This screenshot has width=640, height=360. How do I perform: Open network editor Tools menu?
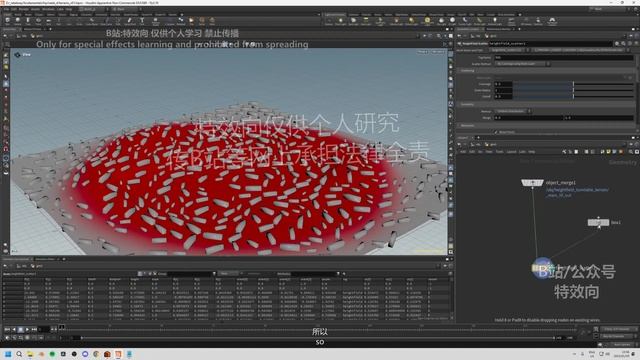500,151
